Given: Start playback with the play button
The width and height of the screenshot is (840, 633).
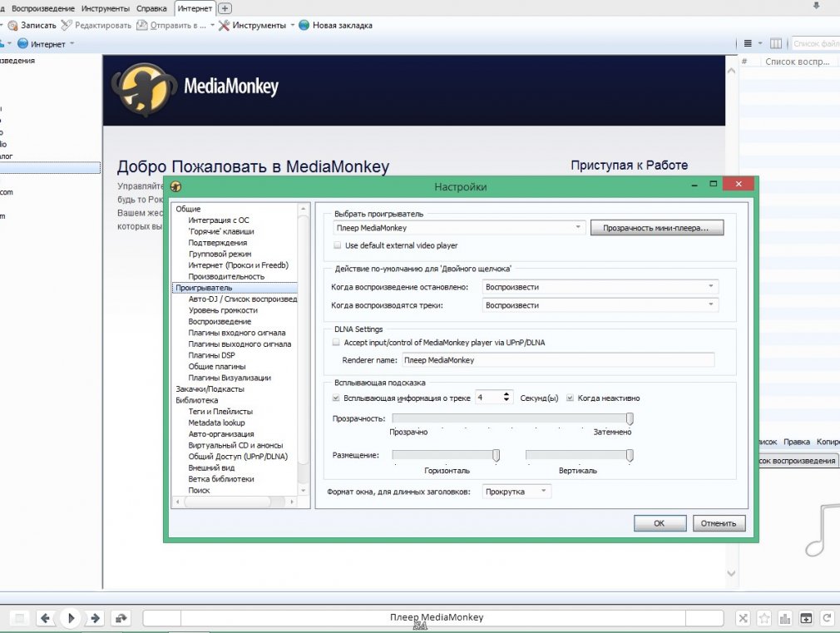Looking at the screenshot, I should tap(71, 618).
